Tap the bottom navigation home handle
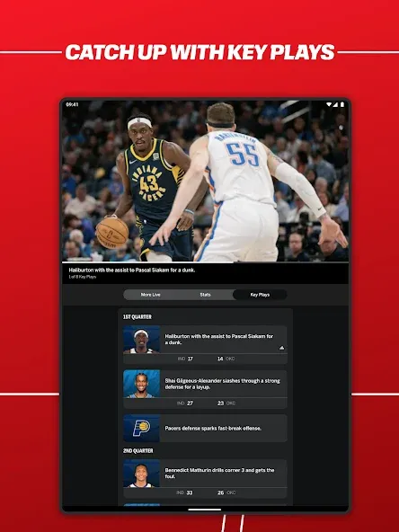 pos(205,510)
